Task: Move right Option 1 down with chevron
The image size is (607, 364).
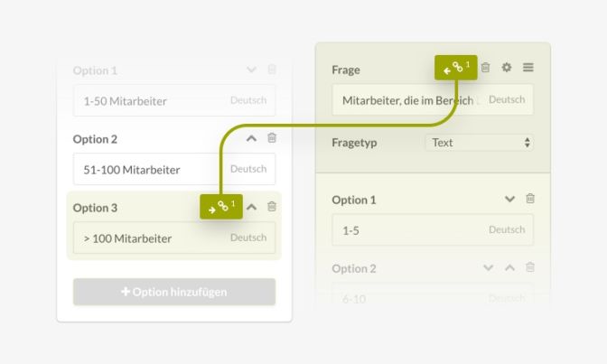Action: tap(509, 199)
